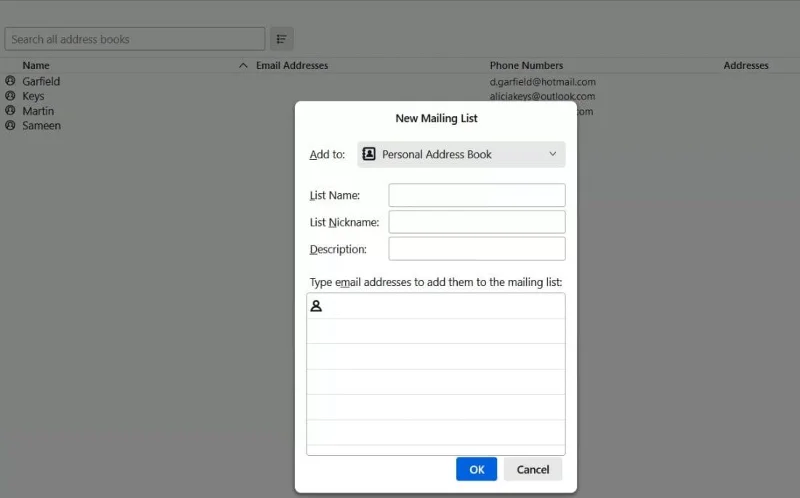Click the Description label
Viewport: 800px width, 498px height.
coord(338,250)
